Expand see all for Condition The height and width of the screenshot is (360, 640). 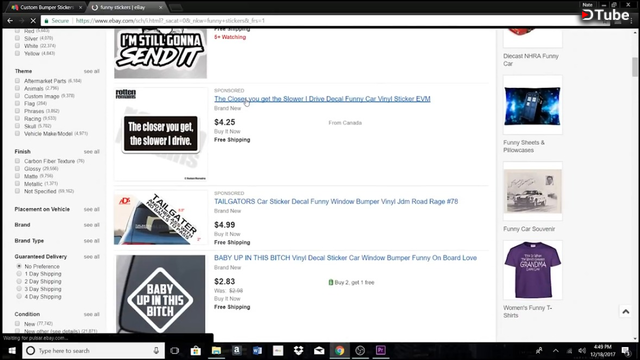click(x=91, y=314)
